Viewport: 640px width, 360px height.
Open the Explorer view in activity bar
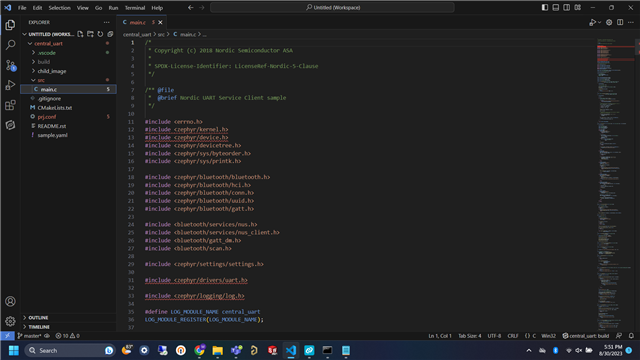10,25
